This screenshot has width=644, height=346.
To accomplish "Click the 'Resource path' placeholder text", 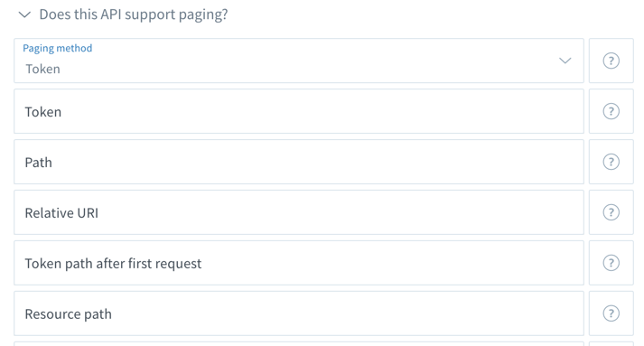I will coord(68,314).
